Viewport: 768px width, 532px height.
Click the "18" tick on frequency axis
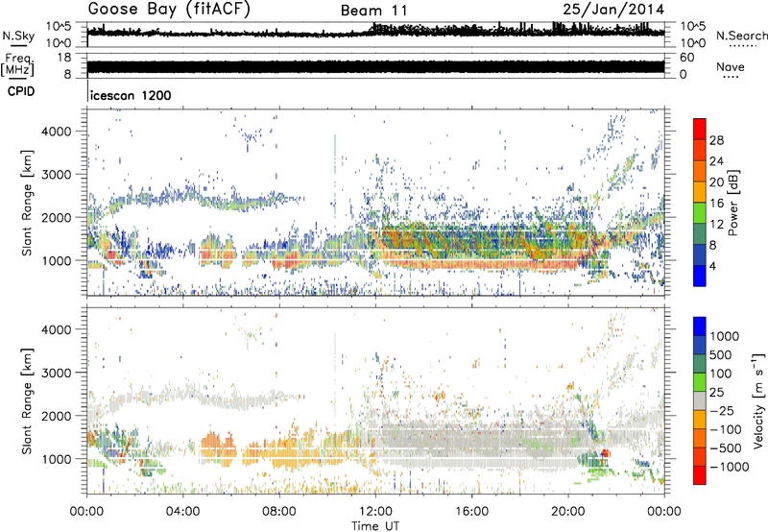pos(64,58)
